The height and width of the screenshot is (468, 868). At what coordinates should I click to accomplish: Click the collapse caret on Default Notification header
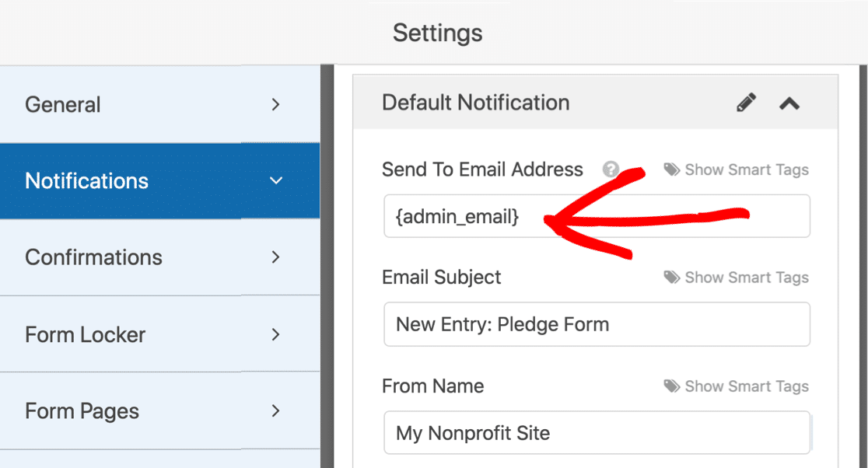(x=791, y=102)
